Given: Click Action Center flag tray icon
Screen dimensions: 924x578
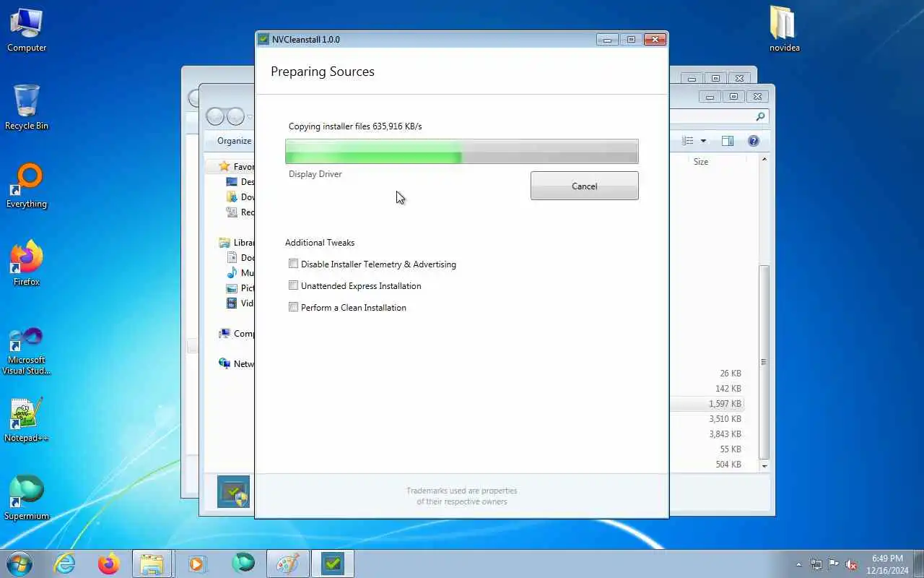Looking at the screenshot, I should [x=834, y=564].
